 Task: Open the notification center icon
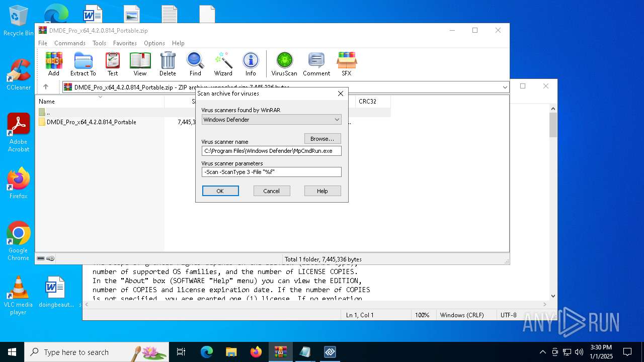[x=627, y=352]
